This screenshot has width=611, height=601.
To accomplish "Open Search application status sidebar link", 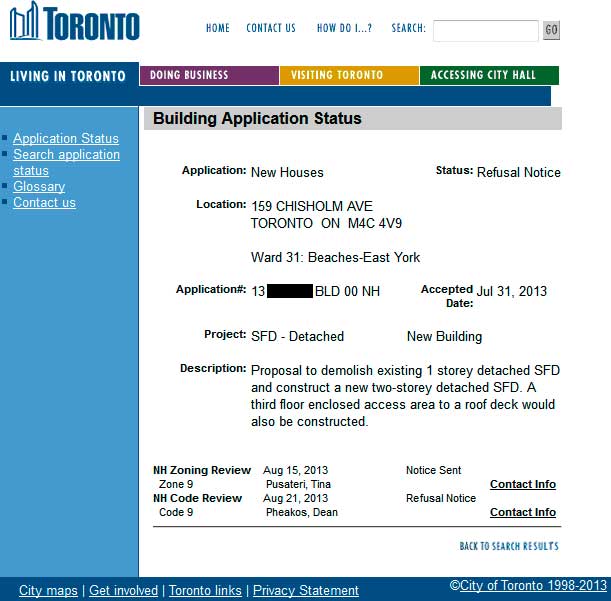I will click(x=66, y=162).
